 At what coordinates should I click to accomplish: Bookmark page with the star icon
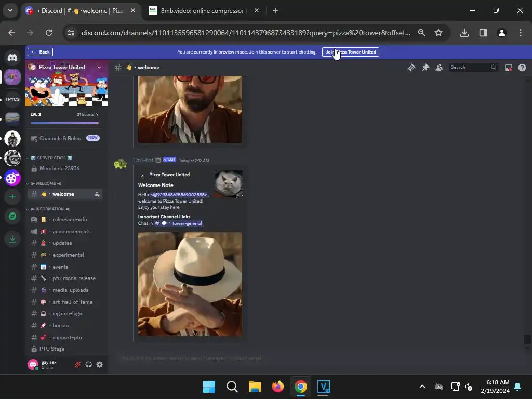pos(438,33)
